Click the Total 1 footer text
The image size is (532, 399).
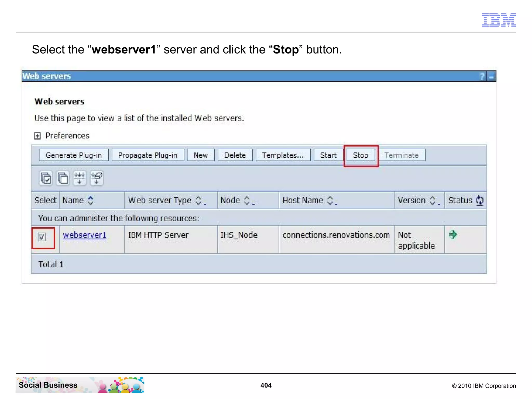[x=51, y=264]
